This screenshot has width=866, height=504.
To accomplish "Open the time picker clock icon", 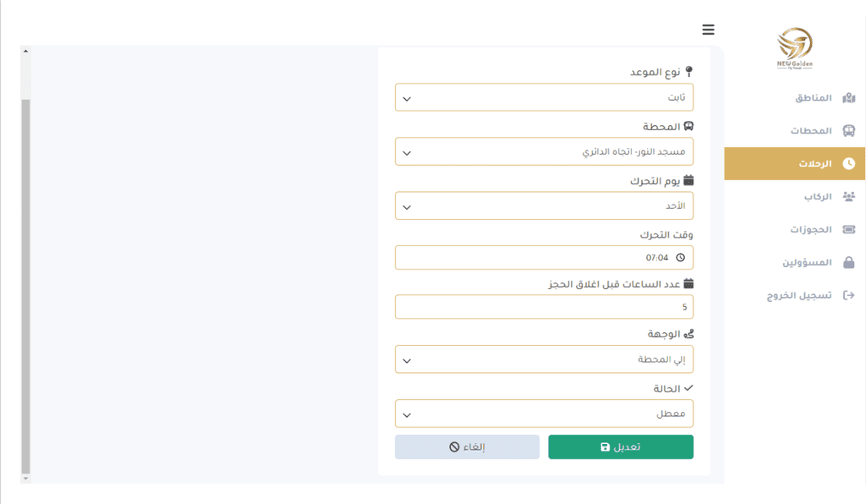I will [x=681, y=258].
